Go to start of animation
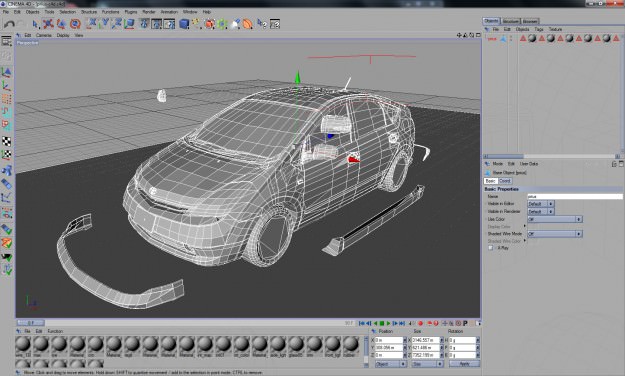 [362, 323]
